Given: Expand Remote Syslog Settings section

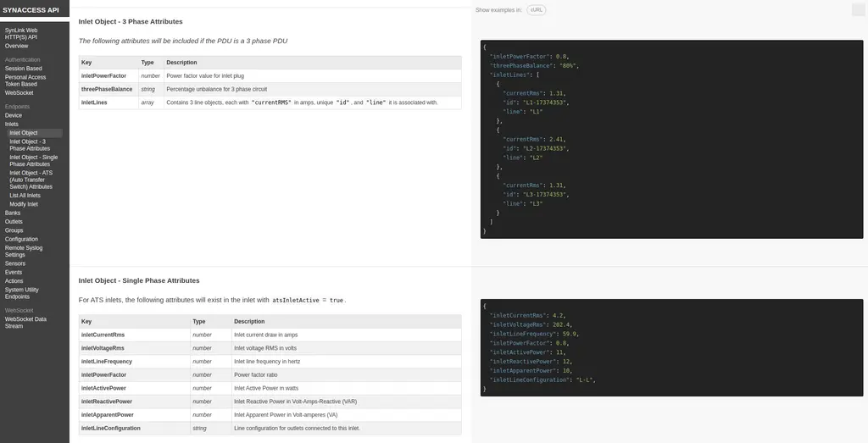Looking at the screenshot, I should coord(24,252).
